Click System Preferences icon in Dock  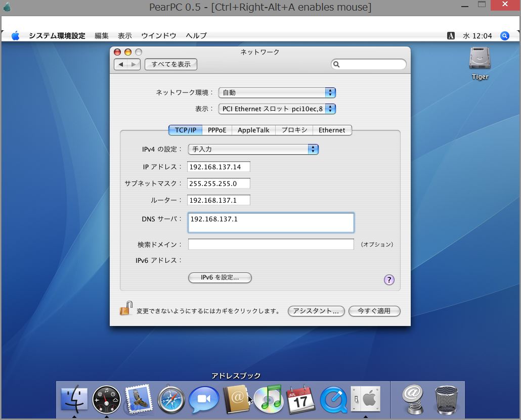click(x=366, y=399)
